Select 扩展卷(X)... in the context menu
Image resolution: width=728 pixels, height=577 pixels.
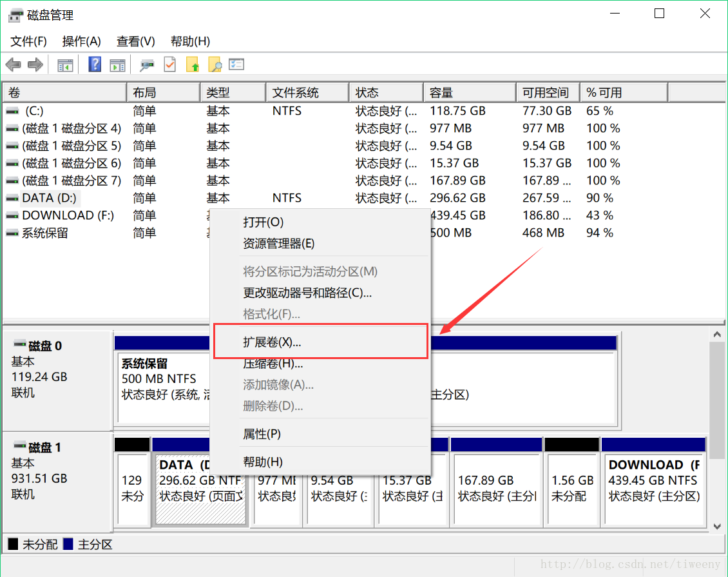click(x=320, y=342)
